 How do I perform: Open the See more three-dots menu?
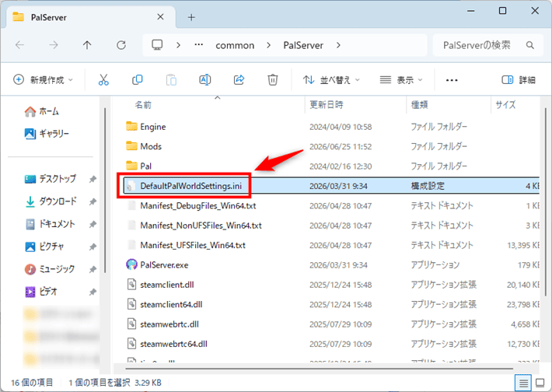[452, 80]
